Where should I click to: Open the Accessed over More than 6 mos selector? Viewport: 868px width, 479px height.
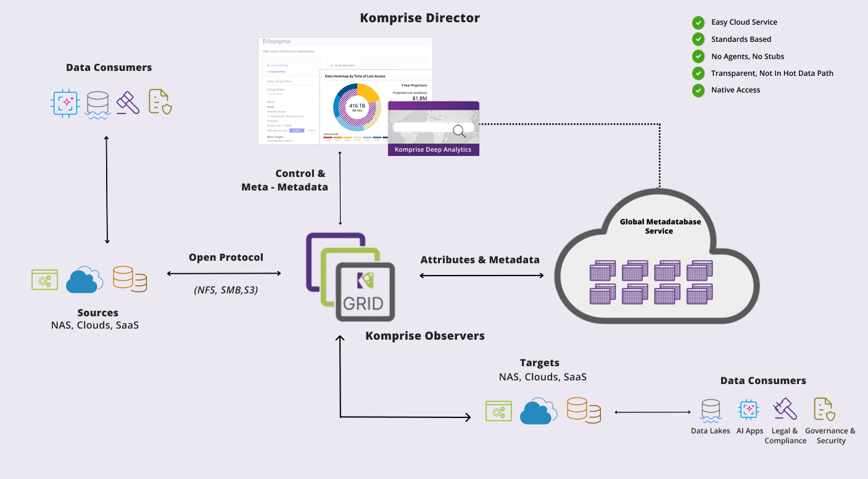(x=286, y=116)
